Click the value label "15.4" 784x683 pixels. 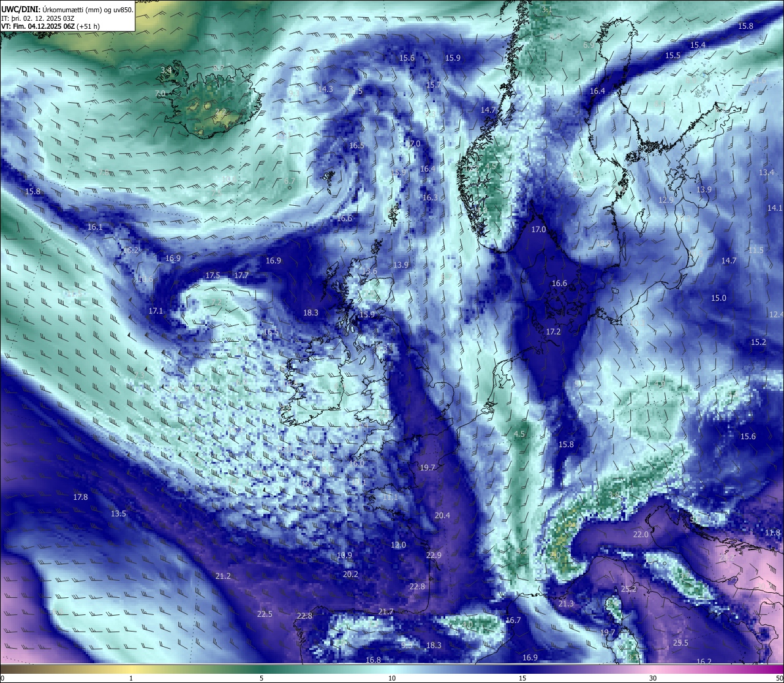(x=698, y=45)
